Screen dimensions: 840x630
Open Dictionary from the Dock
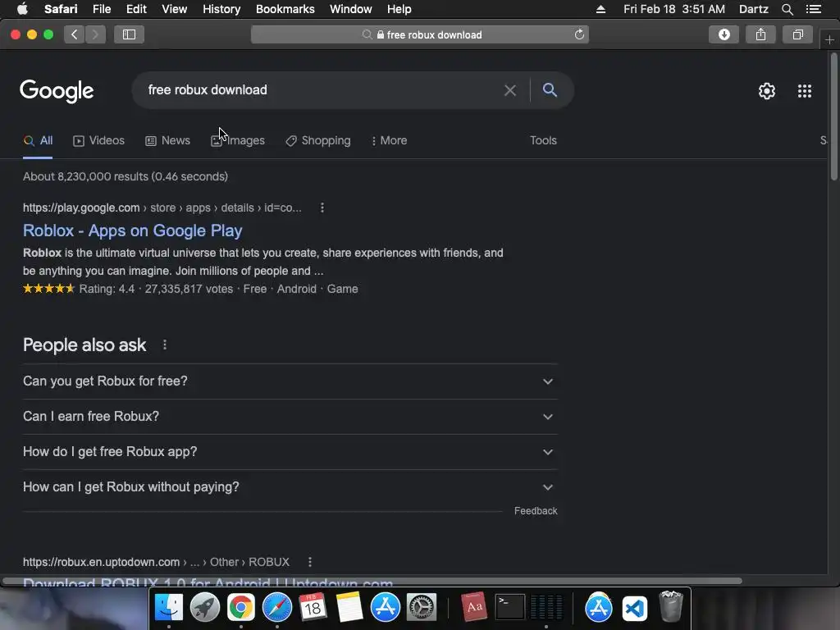pos(473,608)
